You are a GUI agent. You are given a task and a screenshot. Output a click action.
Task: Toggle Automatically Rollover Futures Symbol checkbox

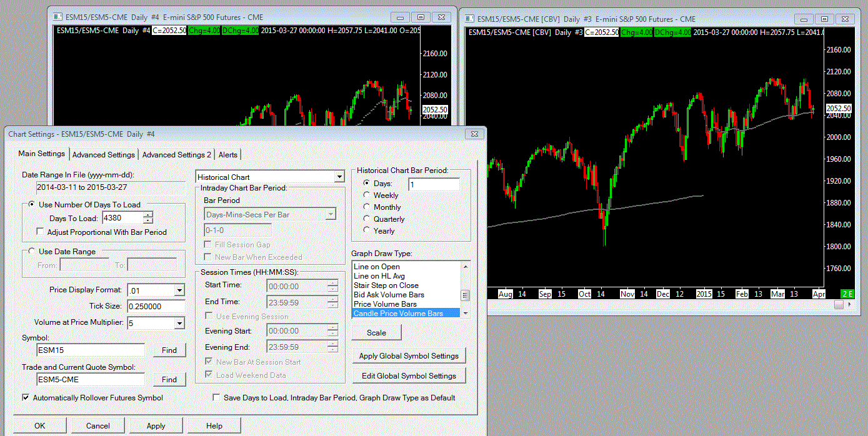pos(92,397)
